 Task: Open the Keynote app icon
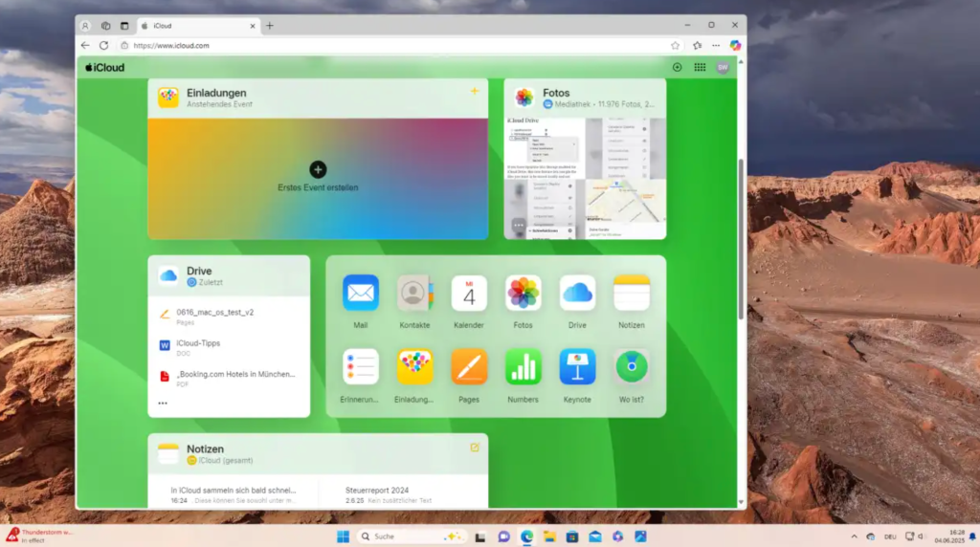point(577,366)
